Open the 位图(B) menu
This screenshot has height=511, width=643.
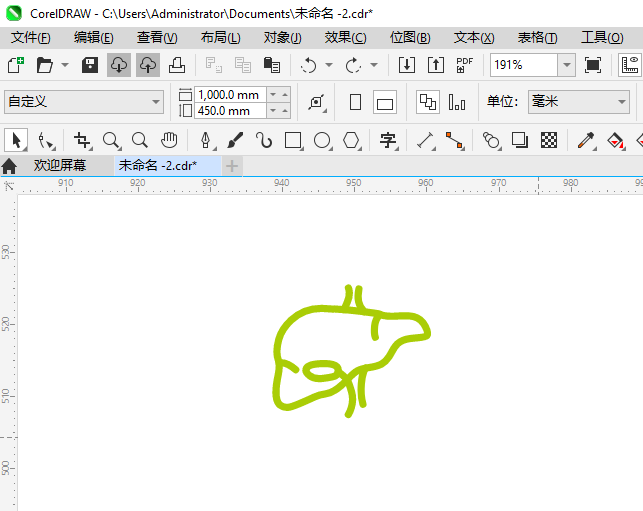[410, 38]
